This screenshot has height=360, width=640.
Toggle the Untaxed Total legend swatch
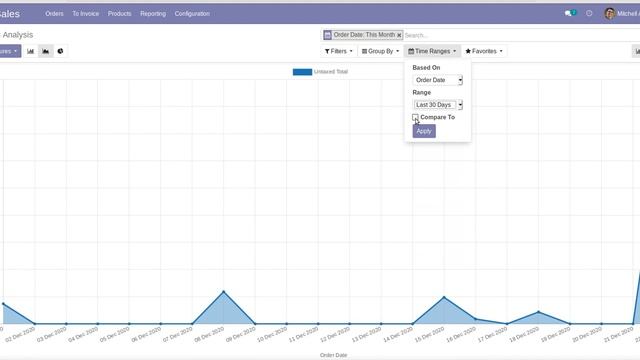tap(302, 72)
